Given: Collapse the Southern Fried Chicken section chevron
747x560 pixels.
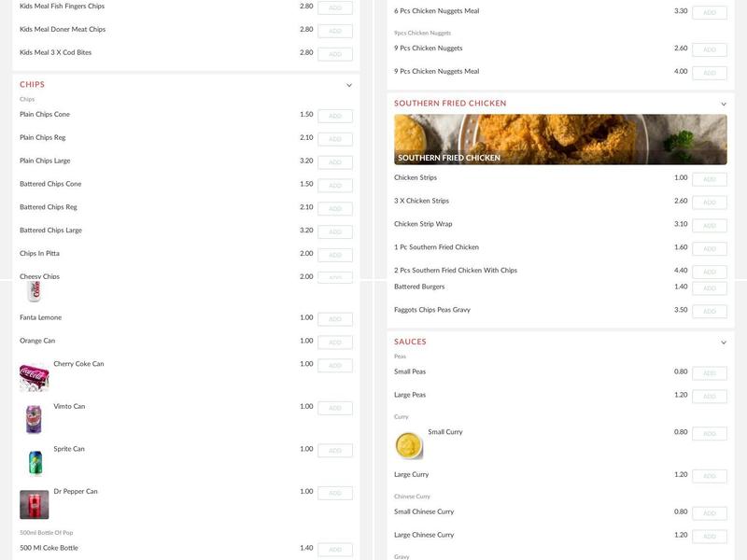Looking at the screenshot, I should (724, 104).
